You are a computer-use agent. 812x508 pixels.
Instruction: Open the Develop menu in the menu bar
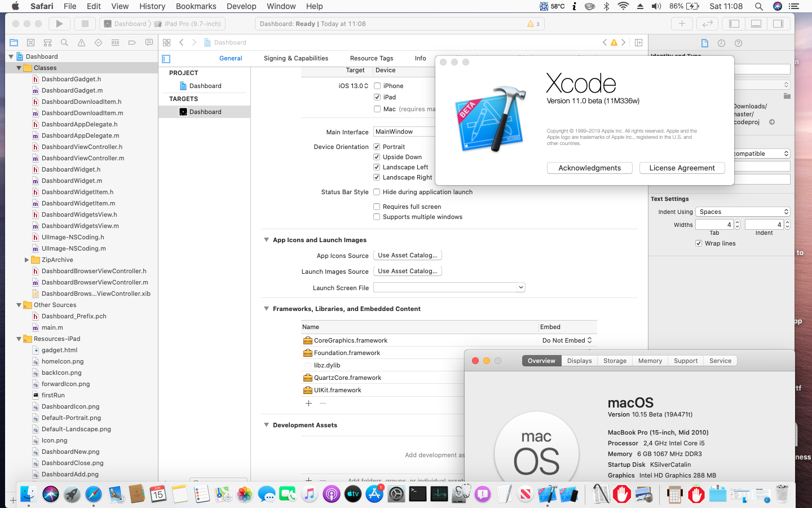241,6
